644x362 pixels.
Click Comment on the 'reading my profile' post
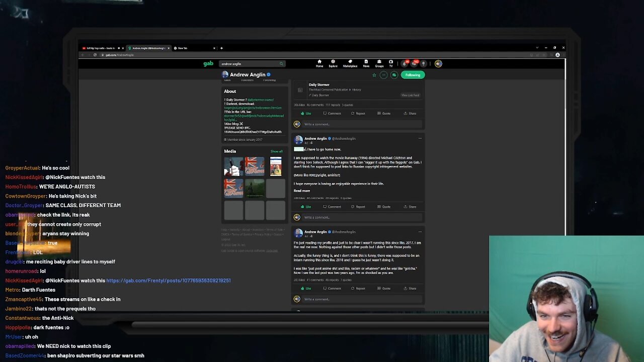[x=332, y=289]
